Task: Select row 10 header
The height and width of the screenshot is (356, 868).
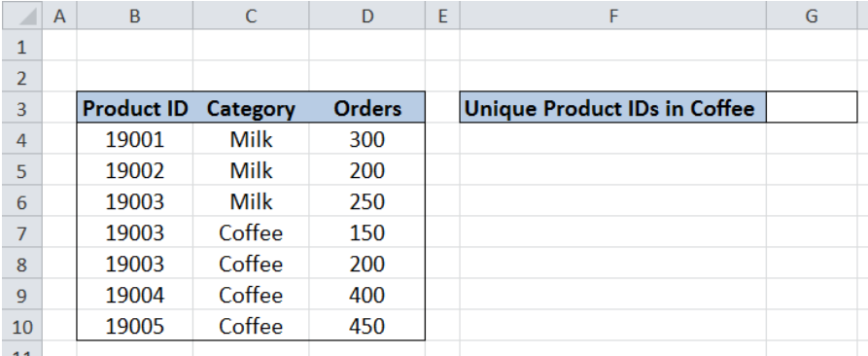Action: click(x=21, y=326)
